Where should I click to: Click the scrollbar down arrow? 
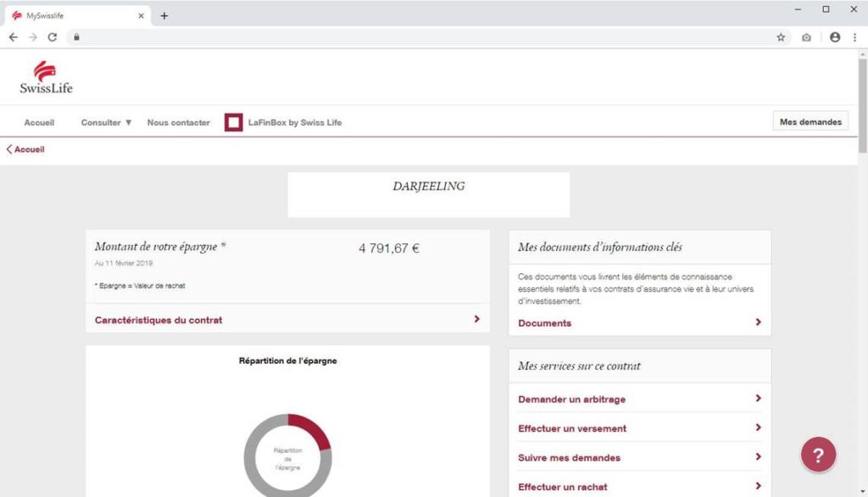pyautogui.click(x=862, y=491)
